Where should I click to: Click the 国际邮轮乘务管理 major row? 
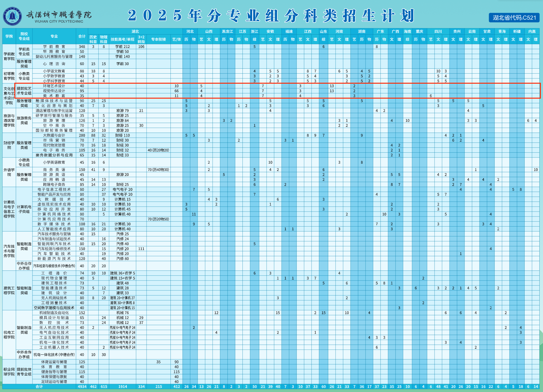[54, 130]
